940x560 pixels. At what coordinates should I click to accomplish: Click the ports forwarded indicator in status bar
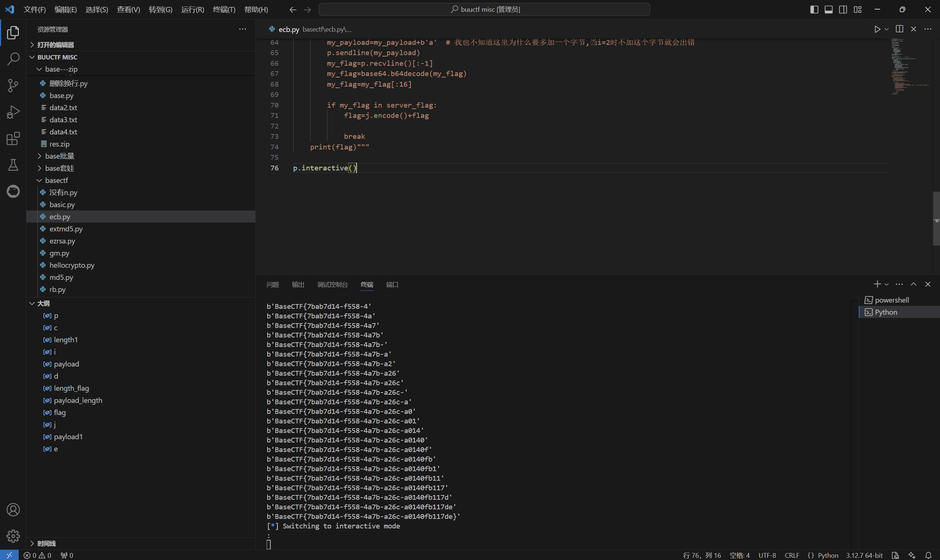[x=67, y=555]
